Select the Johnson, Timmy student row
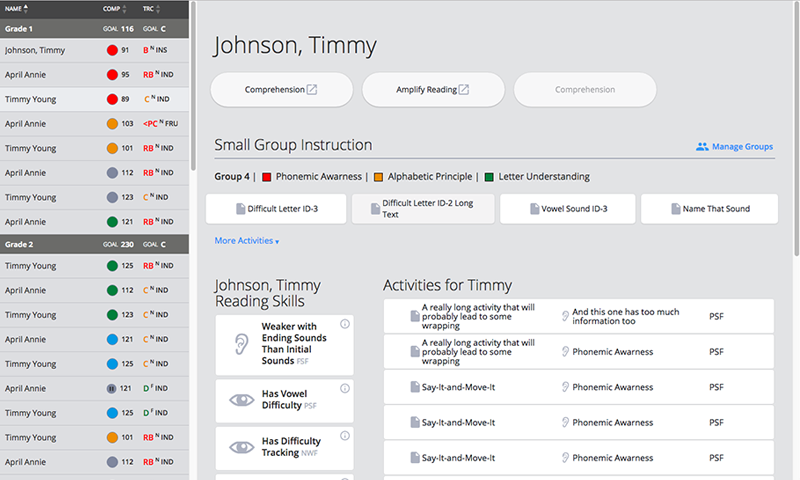This screenshot has height=480, width=800. point(94,50)
